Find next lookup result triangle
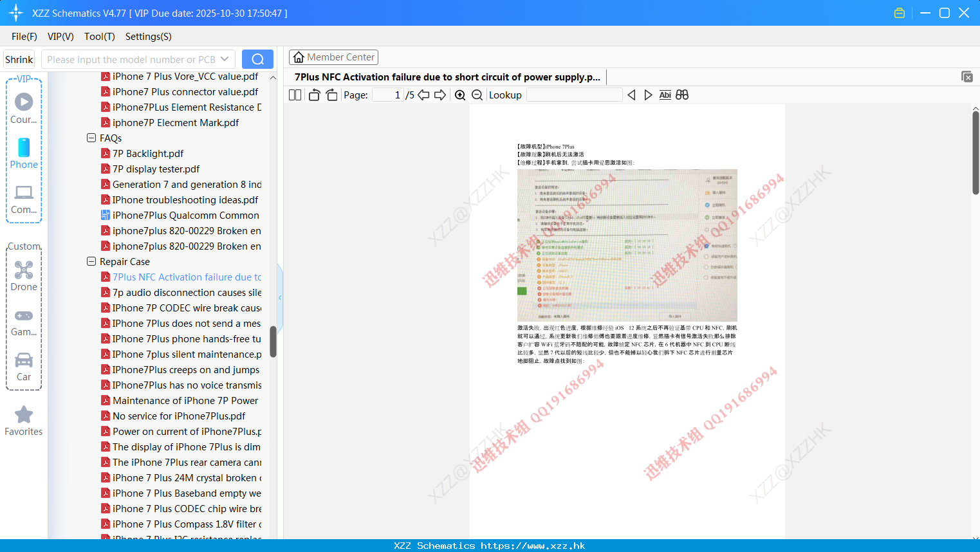The height and width of the screenshot is (552, 980). [648, 95]
